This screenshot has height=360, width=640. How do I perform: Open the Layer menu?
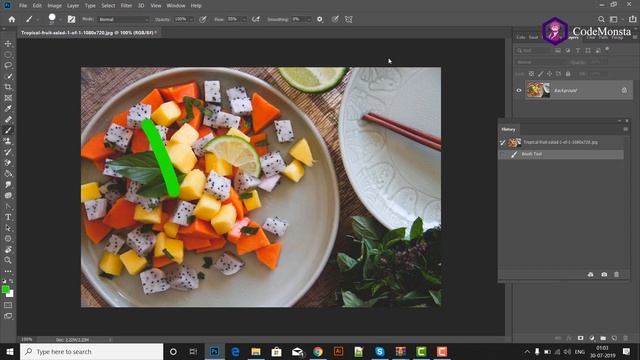(x=73, y=6)
